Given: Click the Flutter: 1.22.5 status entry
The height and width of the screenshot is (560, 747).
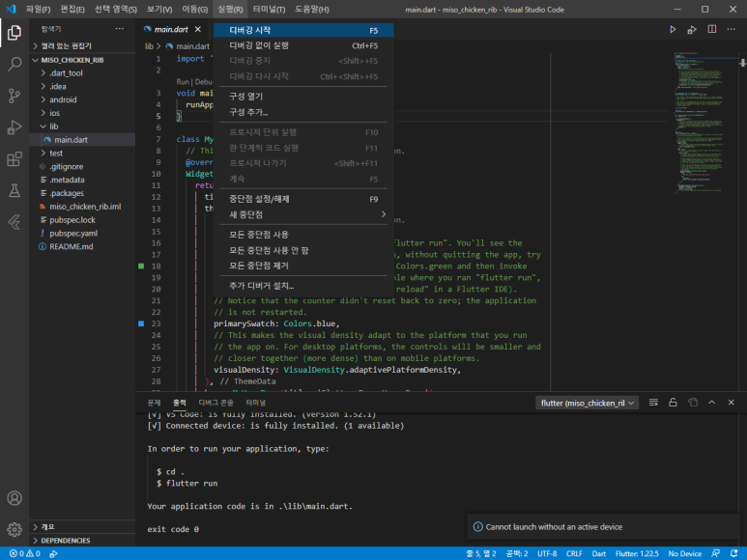Looking at the screenshot, I should click(637, 553).
